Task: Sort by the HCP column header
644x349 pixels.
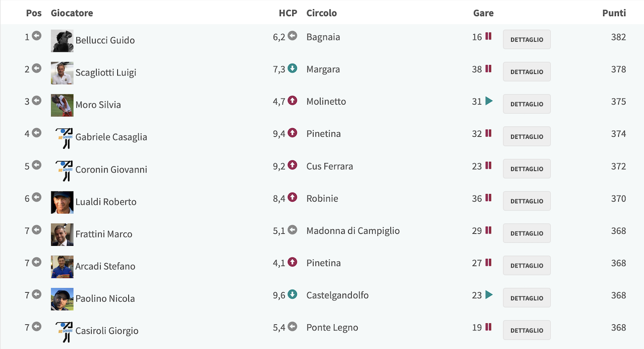Action: (288, 13)
